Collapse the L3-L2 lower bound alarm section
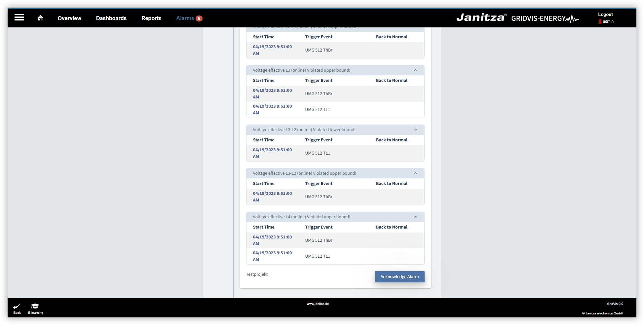644x325 pixels. click(416, 129)
